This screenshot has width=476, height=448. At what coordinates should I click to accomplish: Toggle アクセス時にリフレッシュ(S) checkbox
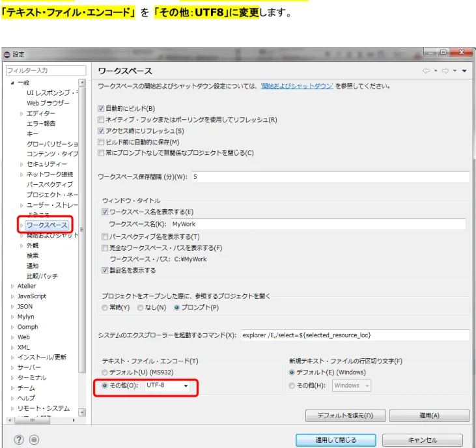[x=101, y=131]
